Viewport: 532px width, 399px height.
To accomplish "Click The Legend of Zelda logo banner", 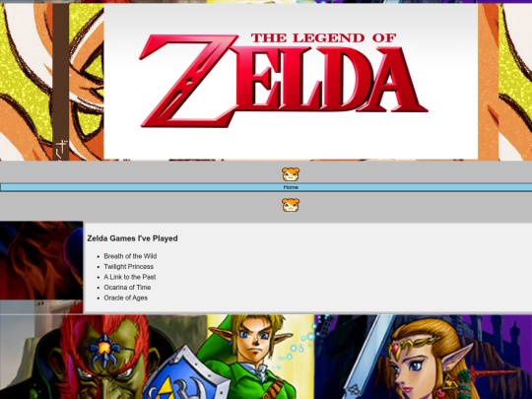I will pyautogui.click(x=291, y=82).
